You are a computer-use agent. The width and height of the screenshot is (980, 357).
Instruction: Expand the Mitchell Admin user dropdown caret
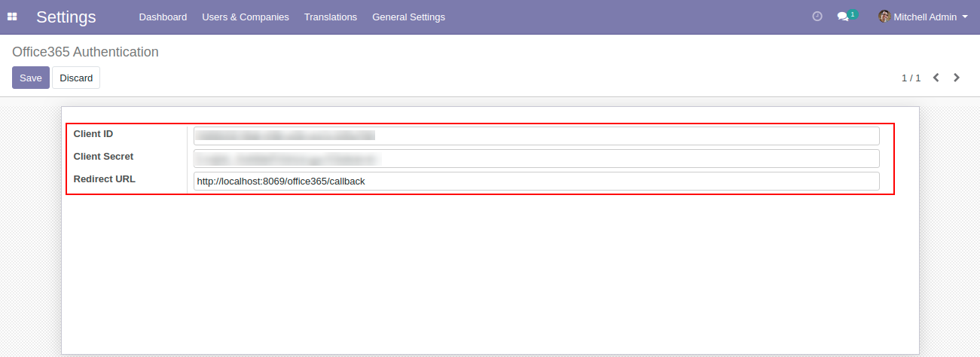tap(965, 17)
